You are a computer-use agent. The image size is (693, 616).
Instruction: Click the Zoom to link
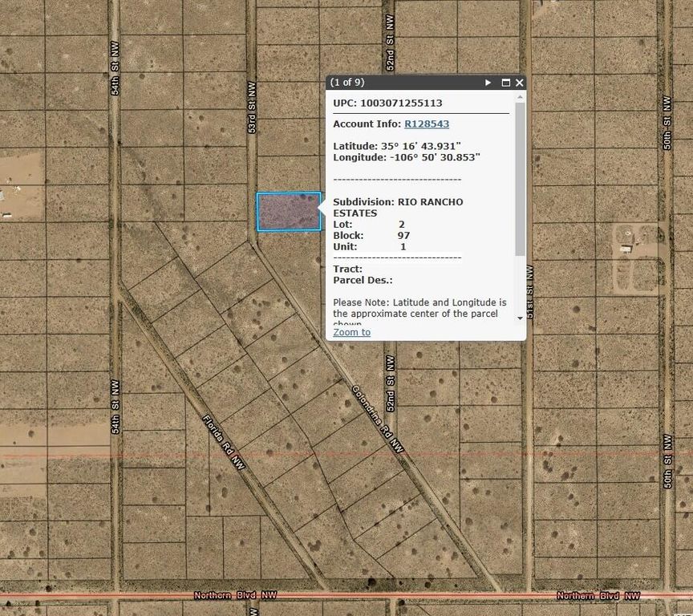click(351, 331)
